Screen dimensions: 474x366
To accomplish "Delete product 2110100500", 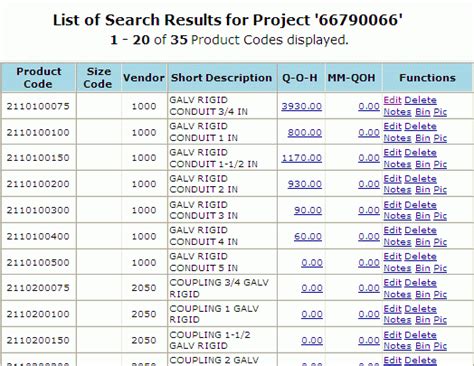I will coord(420,257).
